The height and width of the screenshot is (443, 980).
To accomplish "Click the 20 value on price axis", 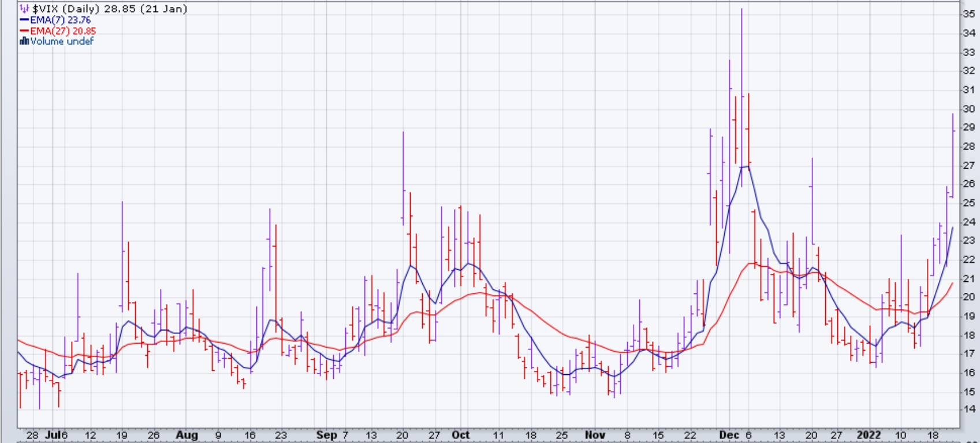I will 968,297.
